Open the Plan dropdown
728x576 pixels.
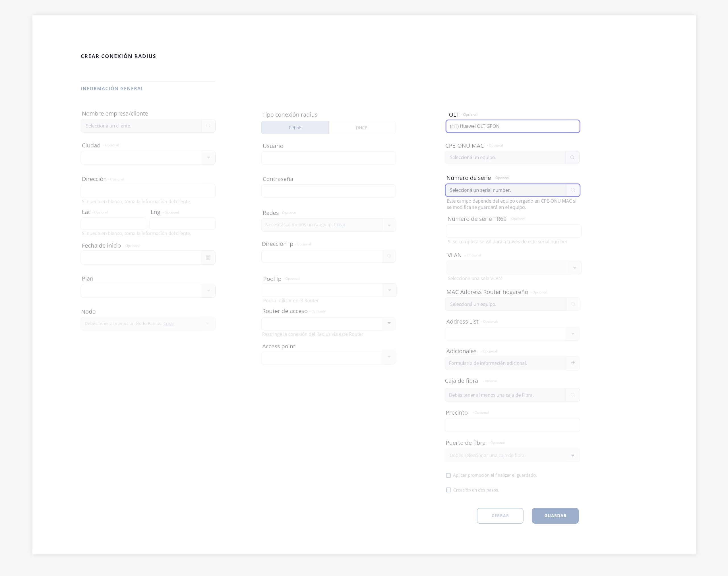click(208, 291)
